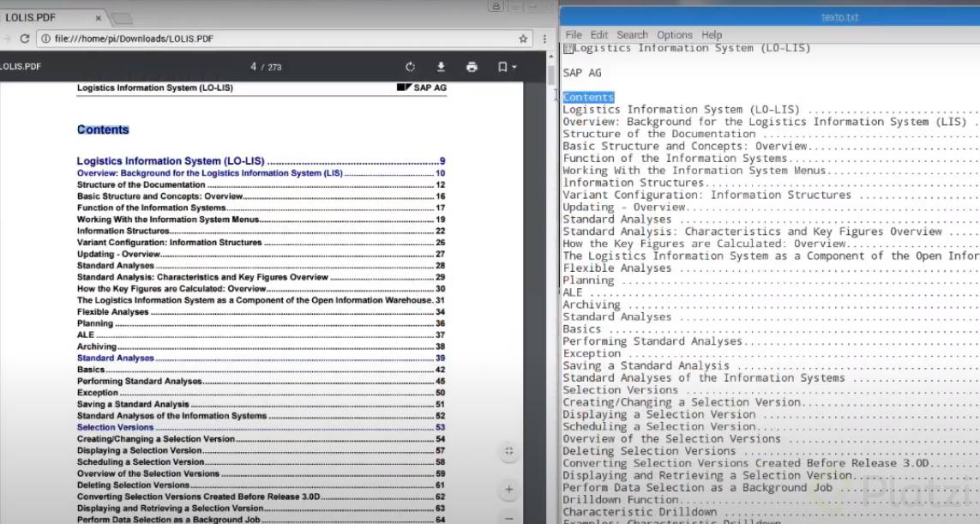This screenshot has height=524, width=980.
Task: Zoom in on the PDF
Action: [508, 490]
